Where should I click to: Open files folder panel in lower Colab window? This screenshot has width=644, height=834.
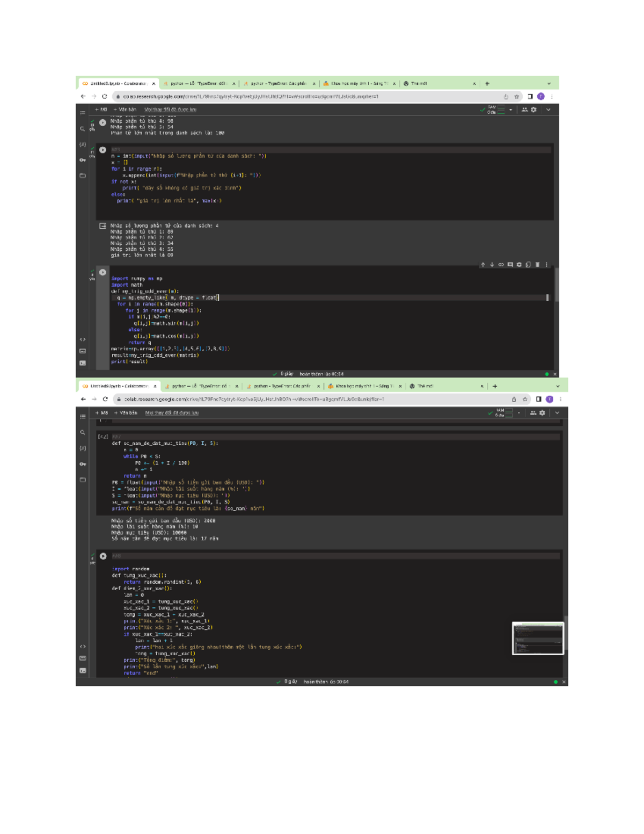[83, 480]
